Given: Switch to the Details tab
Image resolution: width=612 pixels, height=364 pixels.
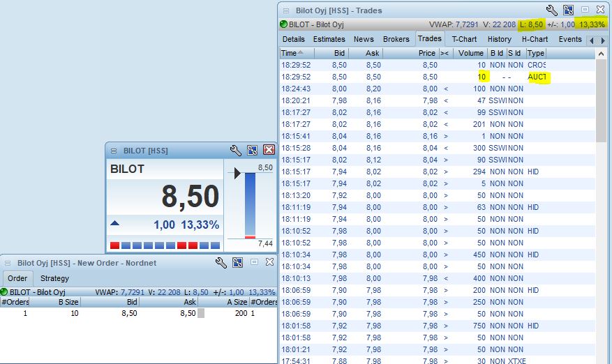Looking at the screenshot, I should (294, 40).
